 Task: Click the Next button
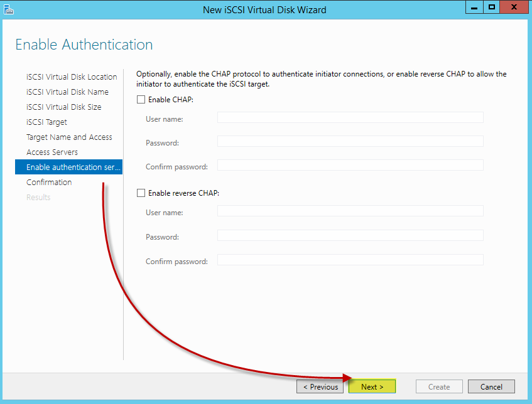pyautogui.click(x=372, y=386)
